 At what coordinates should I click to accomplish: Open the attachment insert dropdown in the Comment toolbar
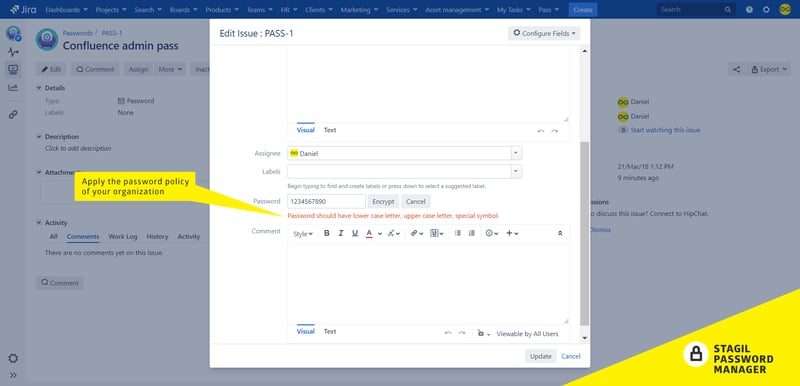pos(437,233)
